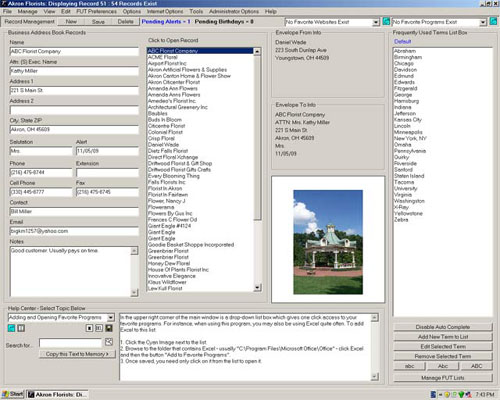Click the cyan icon beside Favorite Websites dropdown
The height and width of the screenshot is (400, 500).
click(386, 22)
